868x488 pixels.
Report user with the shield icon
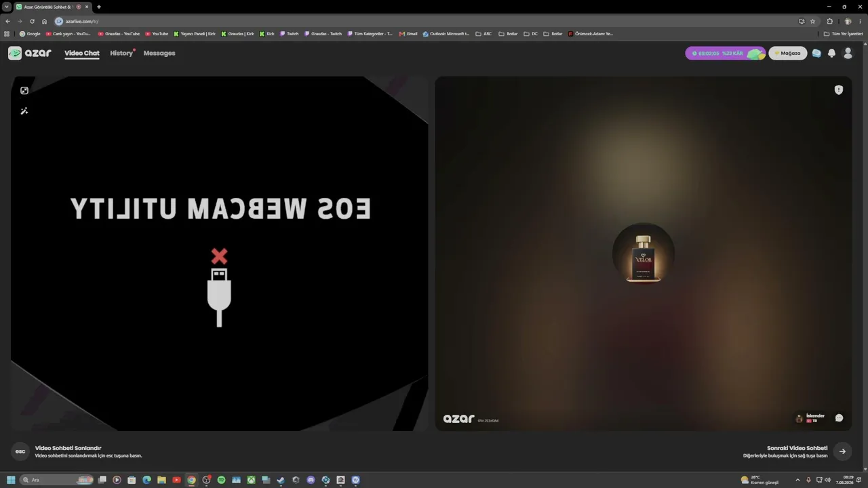[839, 90]
